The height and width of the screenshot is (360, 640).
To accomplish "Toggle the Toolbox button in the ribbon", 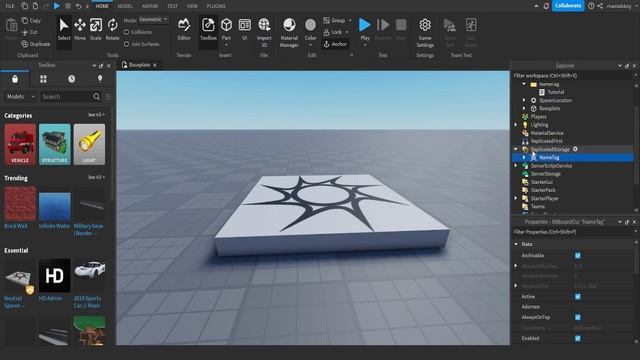I will 208,29.
